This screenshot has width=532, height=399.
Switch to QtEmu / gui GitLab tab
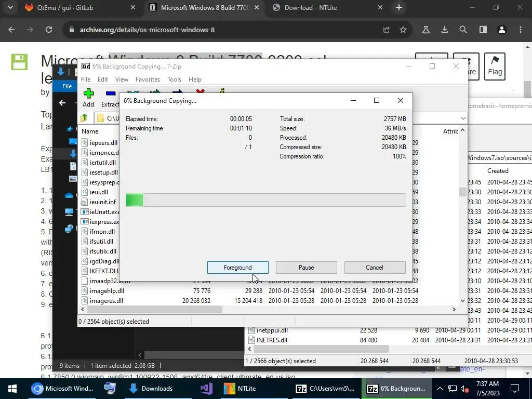81,7
